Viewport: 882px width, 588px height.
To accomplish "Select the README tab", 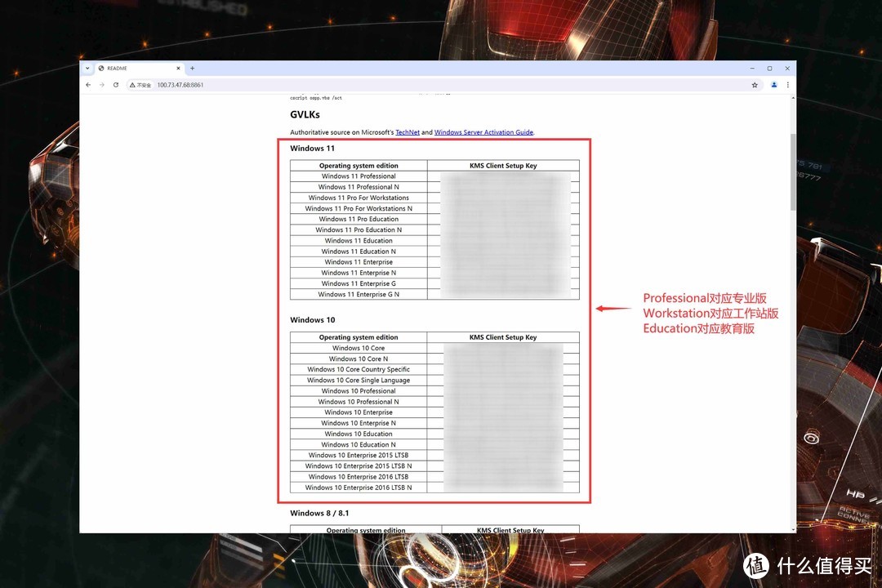I will pos(139,68).
